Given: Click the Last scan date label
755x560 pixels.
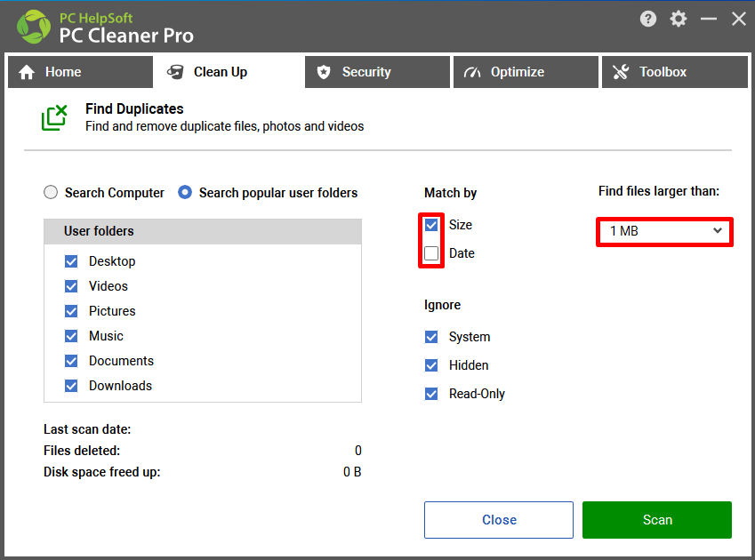Looking at the screenshot, I should (87, 429).
